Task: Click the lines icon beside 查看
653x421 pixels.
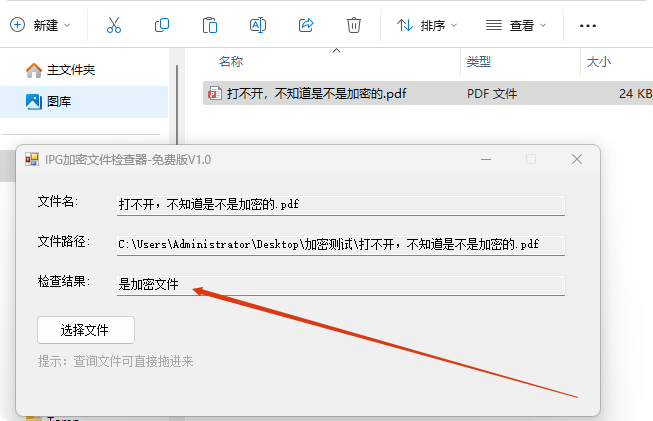Action: [493, 25]
